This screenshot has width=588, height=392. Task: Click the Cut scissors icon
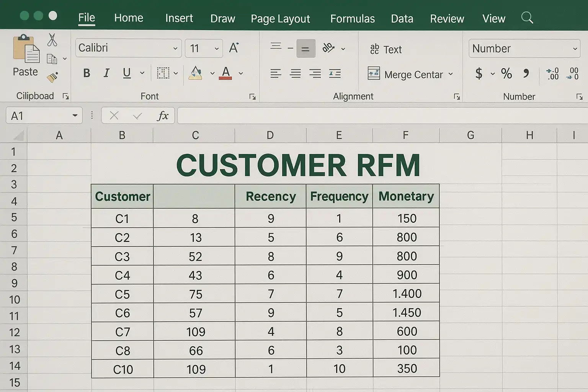click(x=52, y=40)
